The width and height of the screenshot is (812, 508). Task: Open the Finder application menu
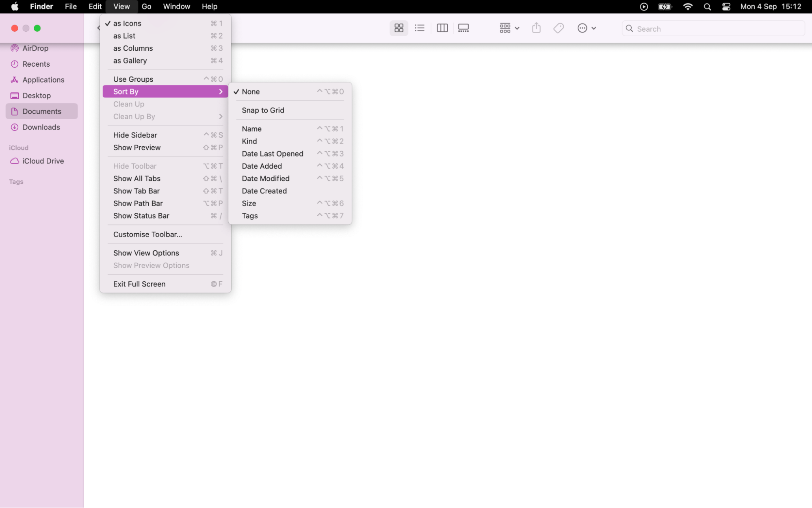coord(41,7)
